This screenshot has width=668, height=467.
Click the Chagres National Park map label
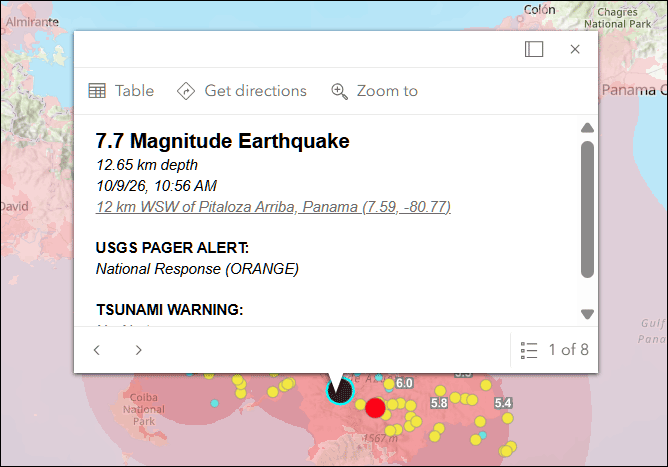617,18
